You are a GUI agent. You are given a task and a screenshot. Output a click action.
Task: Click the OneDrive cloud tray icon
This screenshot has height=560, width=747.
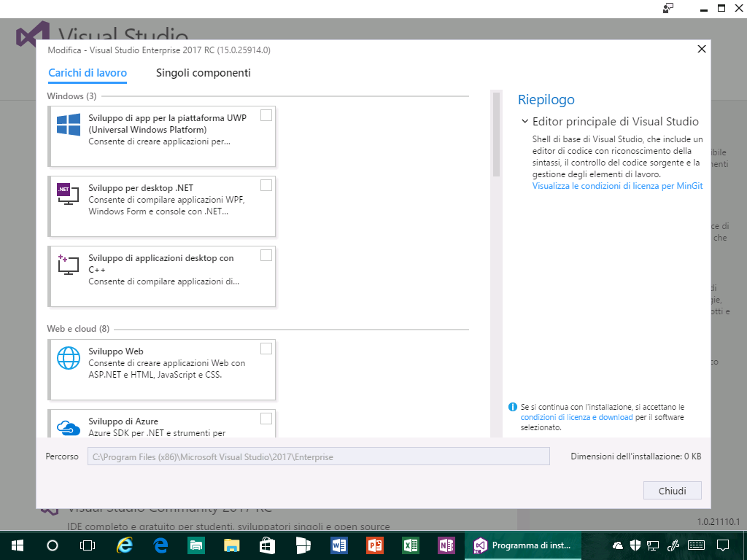point(618,545)
